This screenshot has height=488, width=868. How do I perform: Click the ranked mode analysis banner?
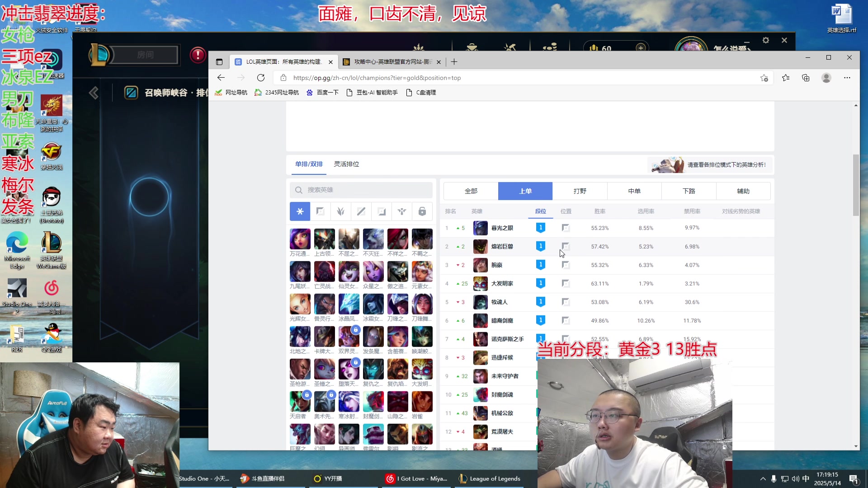pyautogui.click(x=710, y=165)
